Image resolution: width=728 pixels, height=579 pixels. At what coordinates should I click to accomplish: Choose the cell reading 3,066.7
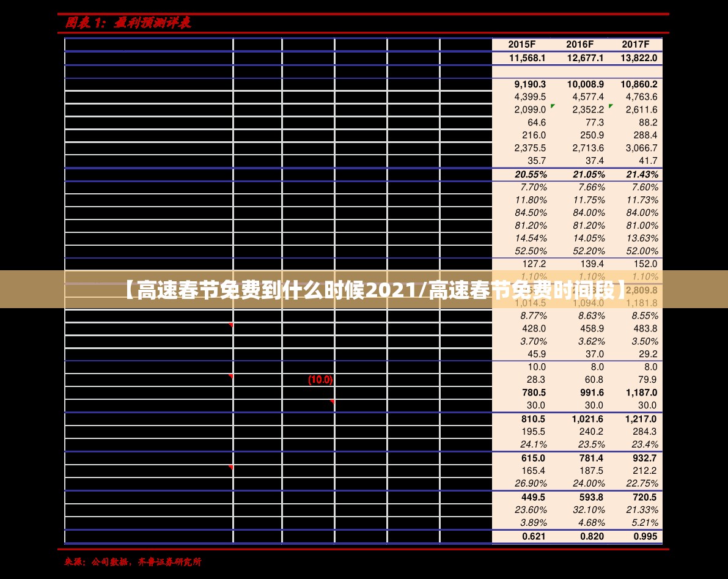641,148
